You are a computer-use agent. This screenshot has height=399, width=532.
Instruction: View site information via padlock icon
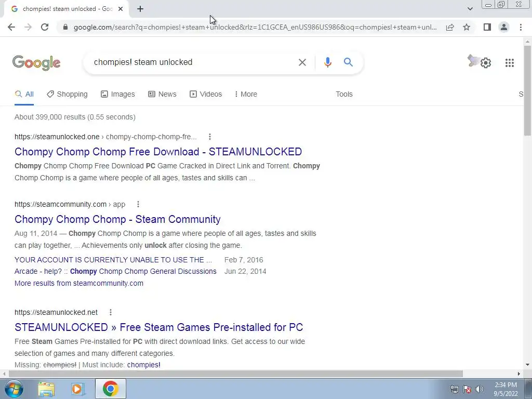(x=65, y=27)
